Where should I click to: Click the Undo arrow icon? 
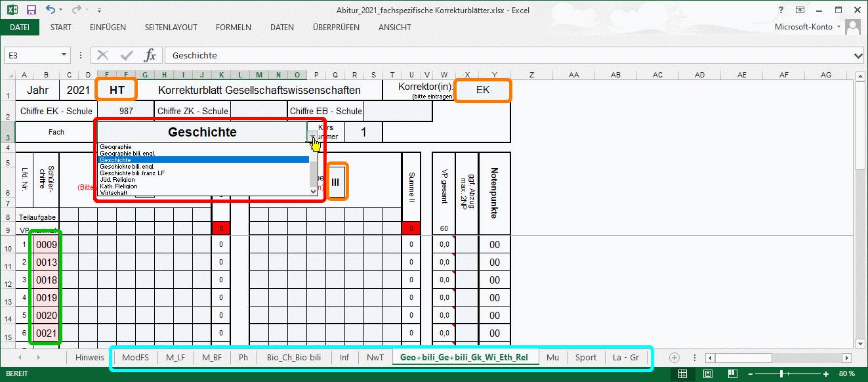tap(51, 10)
